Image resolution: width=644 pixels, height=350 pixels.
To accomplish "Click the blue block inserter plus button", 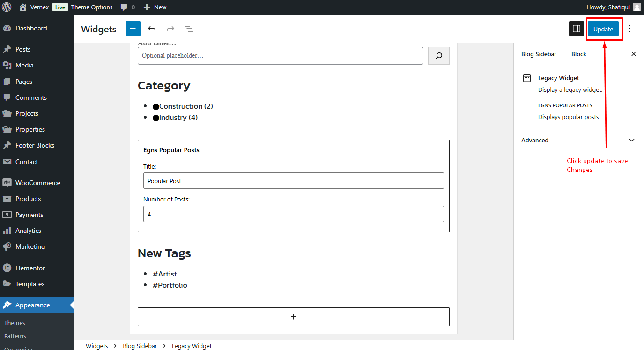I will pos(133,29).
